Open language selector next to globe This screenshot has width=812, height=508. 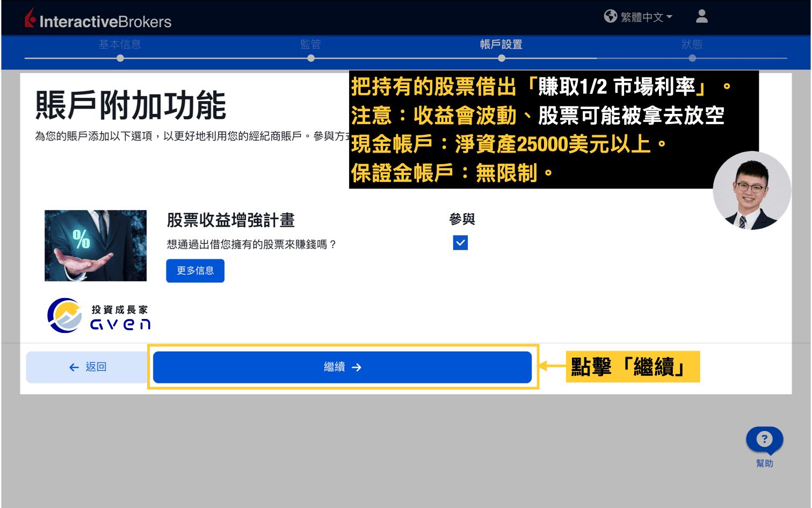(x=643, y=16)
